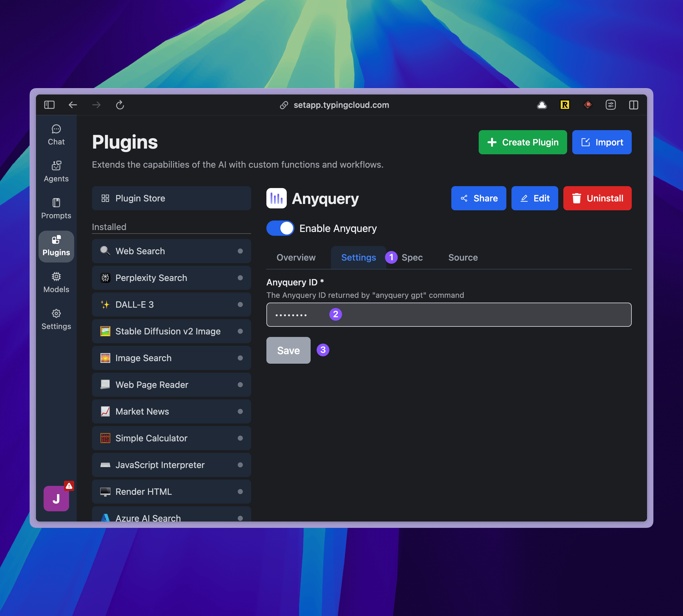Click the Import button
This screenshot has width=683, height=616.
coord(602,142)
